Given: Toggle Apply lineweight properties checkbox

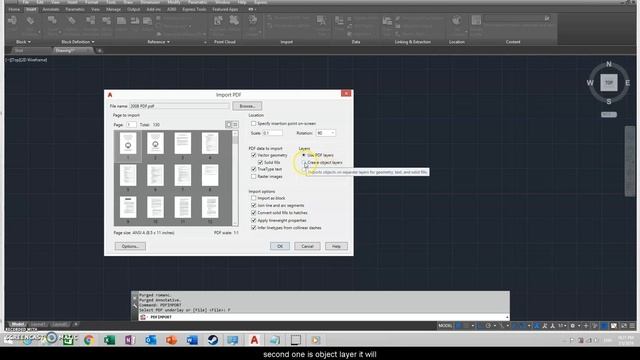Looking at the screenshot, I should click(253, 220).
